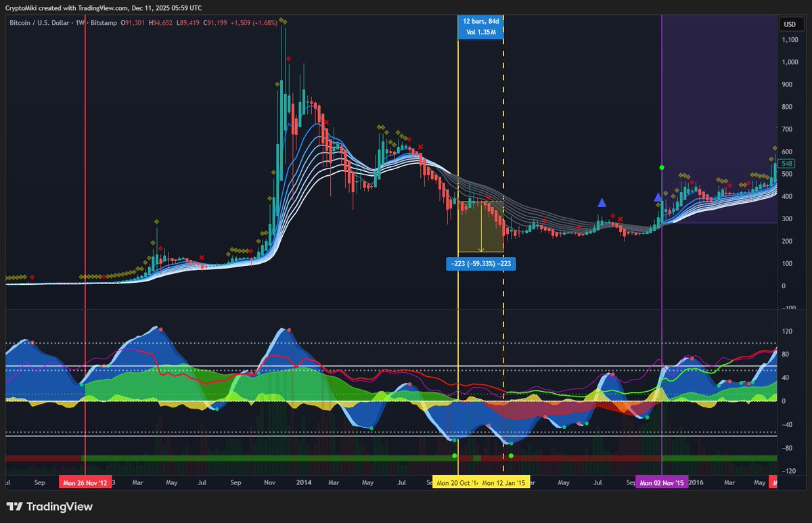Select the 'Mon 12 Jan '15' yellow date label
The height and width of the screenshot is (523, 812).
pos(505,483)
